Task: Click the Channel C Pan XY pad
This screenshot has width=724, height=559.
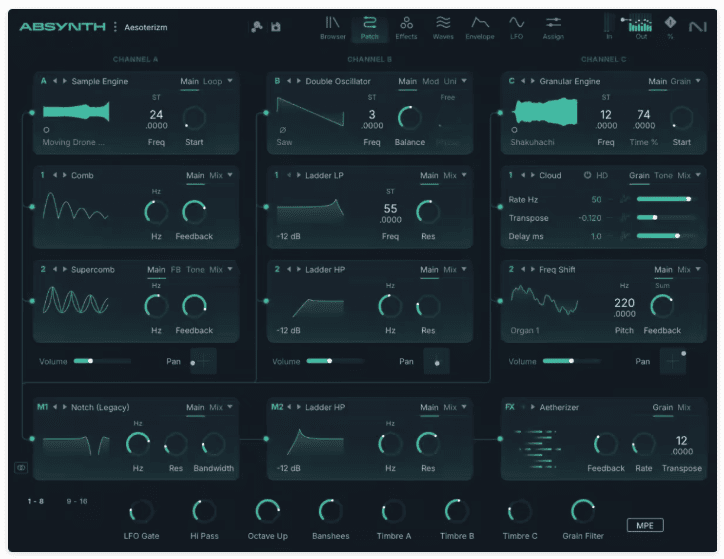Action: [673, 361]
